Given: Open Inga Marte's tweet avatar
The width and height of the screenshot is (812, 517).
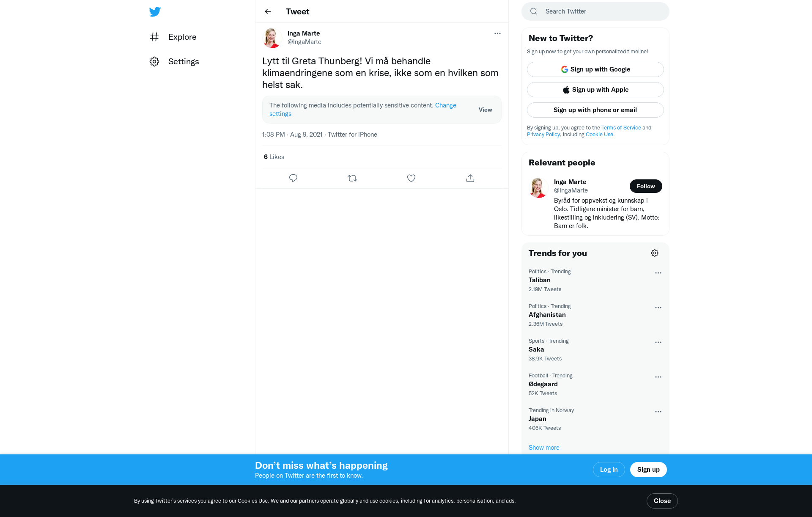Looking at the screenshot, I should coord(272,38).
